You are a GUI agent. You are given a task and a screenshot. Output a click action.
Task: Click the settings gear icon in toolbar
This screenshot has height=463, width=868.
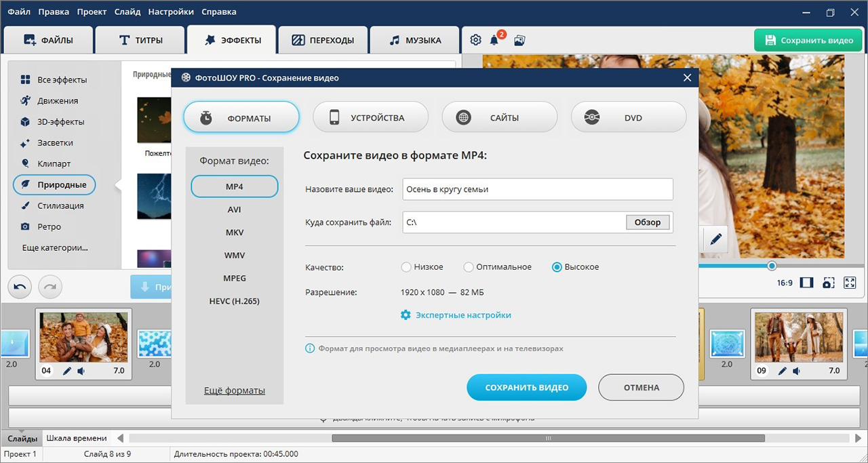click(x=475, y=40)
